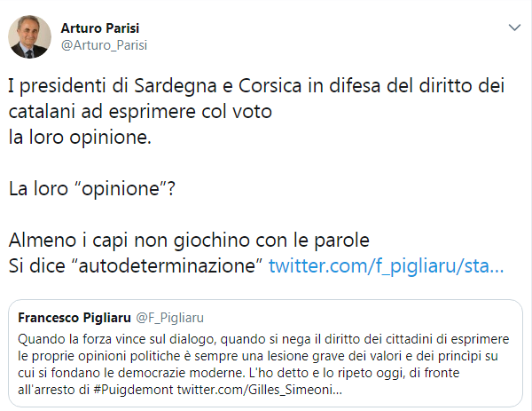Open the #Puigdemont hashtag
Image resolution: width=532 pixels, height=411 pixels.
point(133,390)
